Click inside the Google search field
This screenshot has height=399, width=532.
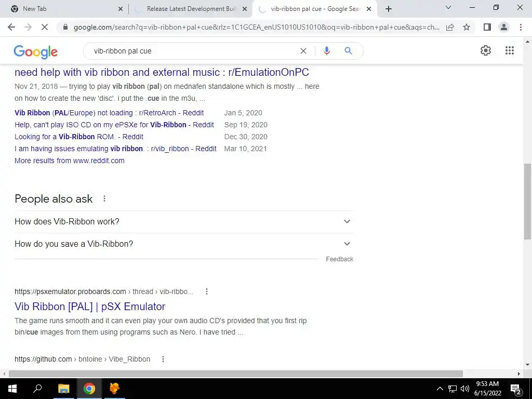(x=193, y=51)
